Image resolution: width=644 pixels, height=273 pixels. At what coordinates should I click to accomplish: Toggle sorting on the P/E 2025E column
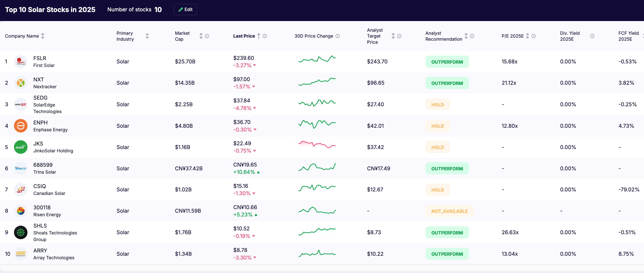(528, 36)
